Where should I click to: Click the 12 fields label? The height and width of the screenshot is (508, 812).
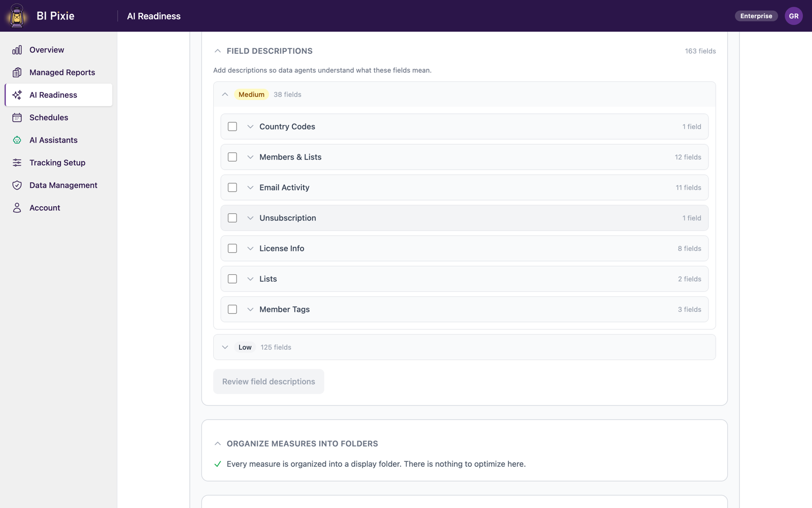pyautogui.click(x=688, y=157)
